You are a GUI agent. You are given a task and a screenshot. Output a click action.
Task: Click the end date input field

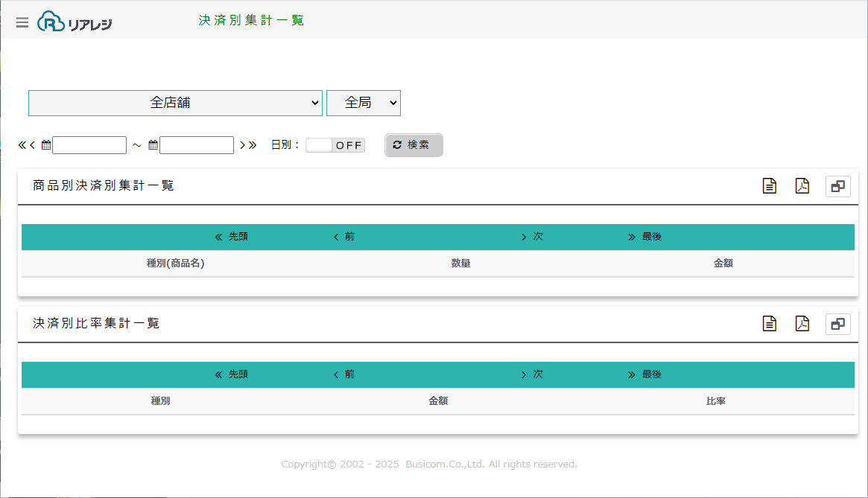pos(197,145)
